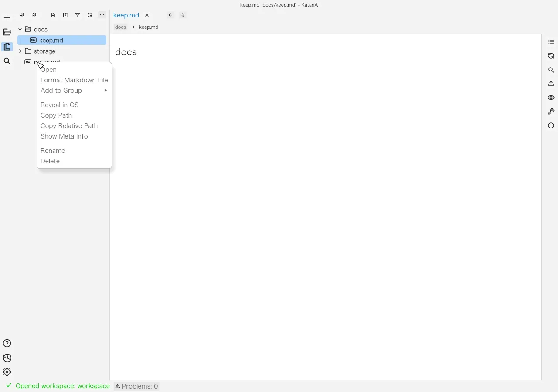558x392 pixels.
Task: Open the settings gear icon
Action: (x=7, y=372)
